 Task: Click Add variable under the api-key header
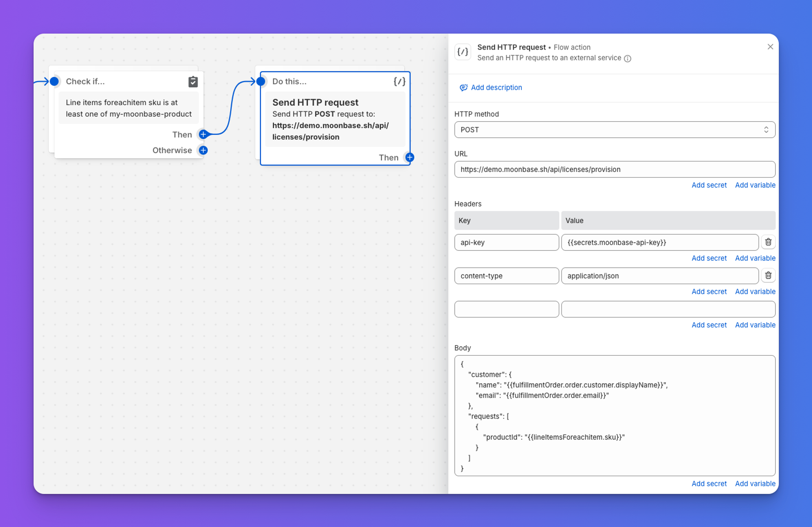coord(755,258)
